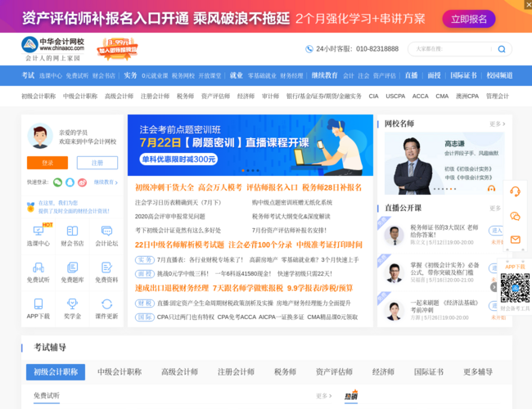Open 校园频道 in blue navigation bar
The width and height of the screenshot is (532, 409).
point(499,75)
